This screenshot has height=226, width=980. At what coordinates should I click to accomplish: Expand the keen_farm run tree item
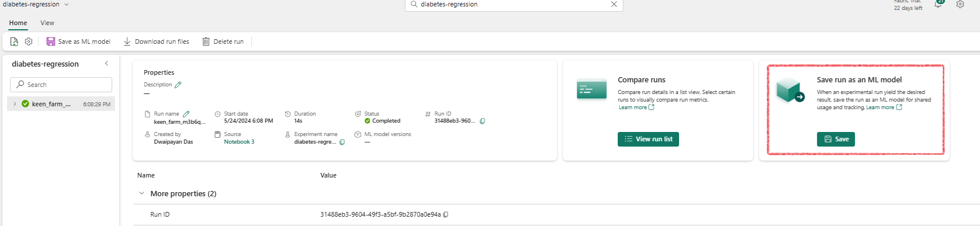coord(15,104)
